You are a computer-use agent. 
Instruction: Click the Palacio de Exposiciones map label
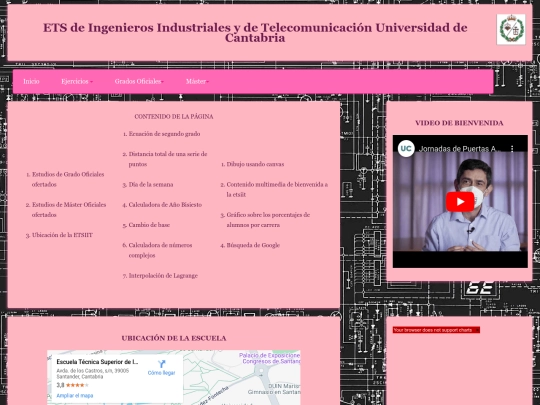pyautogui.click(x=270, y=358)
